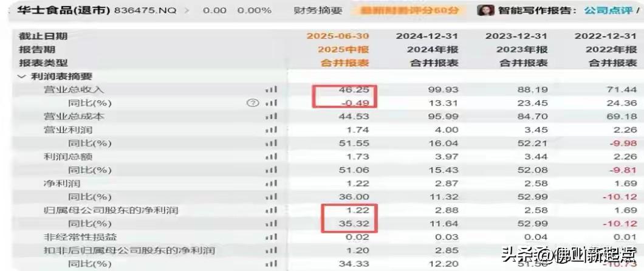Select the 2022-12-31 column header

click(606, 36)
